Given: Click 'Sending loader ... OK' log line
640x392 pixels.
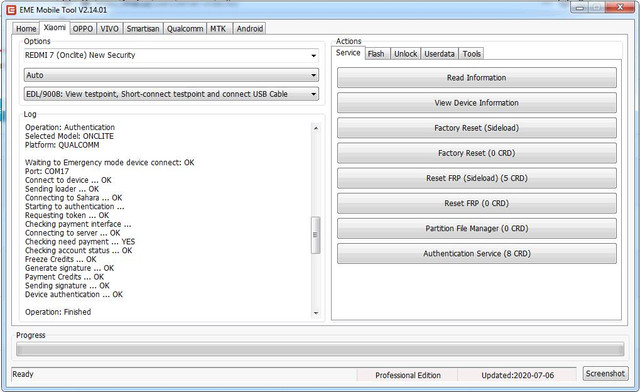Looking at the screenshot, I should [x=62, y=189].
